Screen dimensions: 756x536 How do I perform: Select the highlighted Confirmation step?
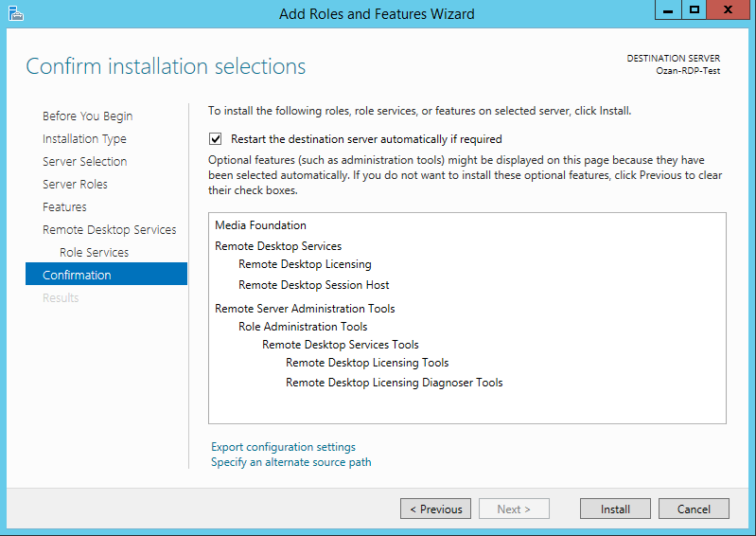(77, 276)
